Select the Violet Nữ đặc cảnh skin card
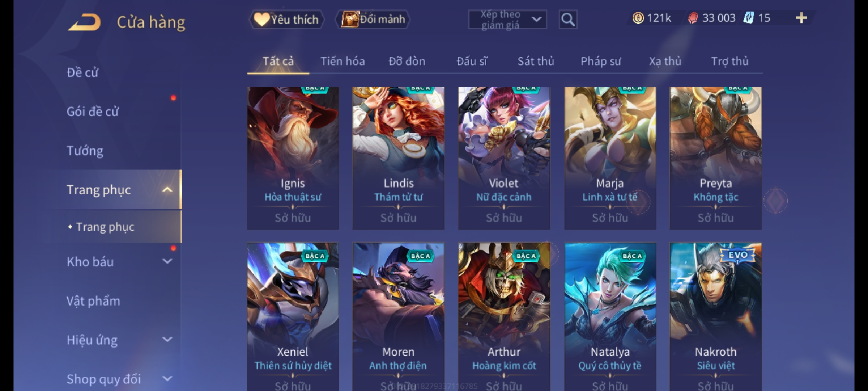The width and height of the screenshot is (868, 391). coord(504,158)
